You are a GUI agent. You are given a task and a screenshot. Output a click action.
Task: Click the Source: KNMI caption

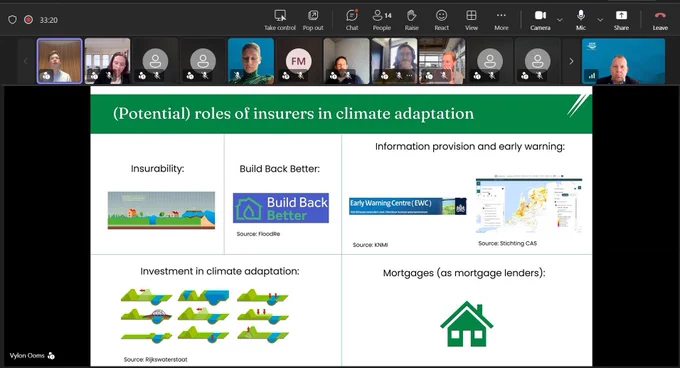[x=370, y=245]
